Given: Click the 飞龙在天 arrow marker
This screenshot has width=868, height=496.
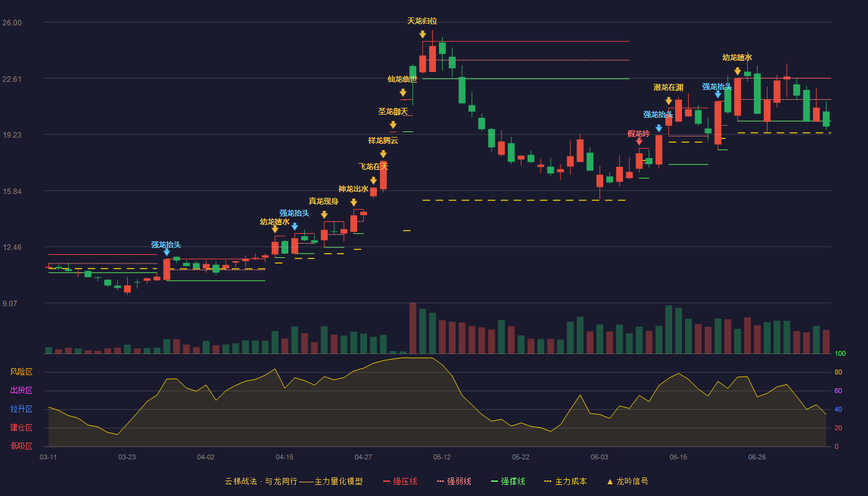Looking at the screenshot, I should click(373, 181).
